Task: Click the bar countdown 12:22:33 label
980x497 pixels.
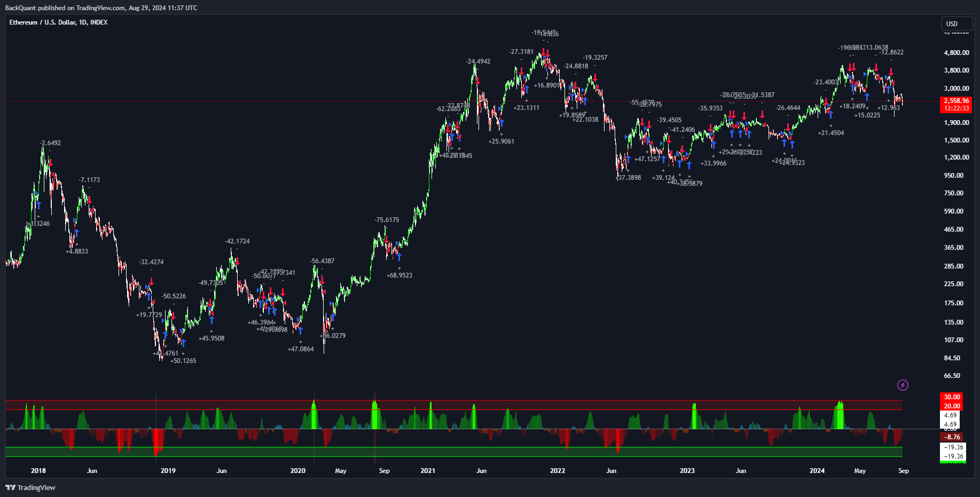Action: (957, 108)
